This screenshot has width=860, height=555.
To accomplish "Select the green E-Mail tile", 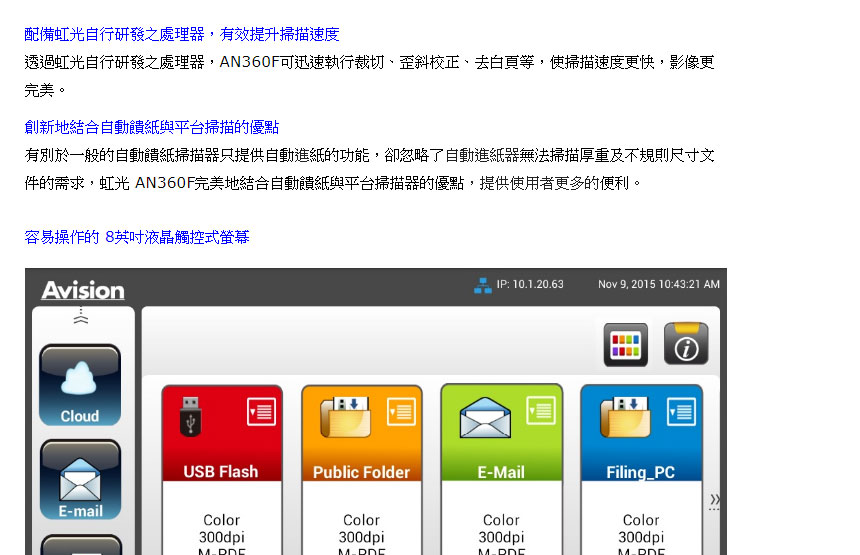I will click(502, 469).
